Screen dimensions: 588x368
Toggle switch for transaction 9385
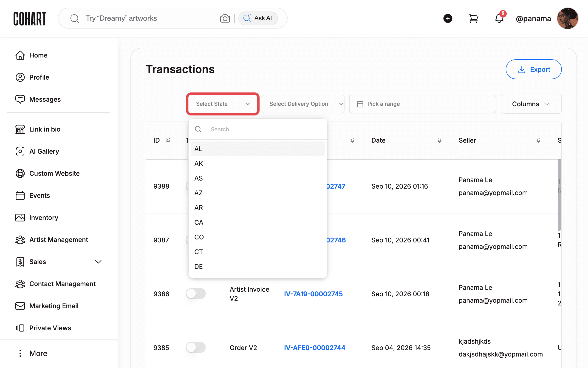pos(196,347)
